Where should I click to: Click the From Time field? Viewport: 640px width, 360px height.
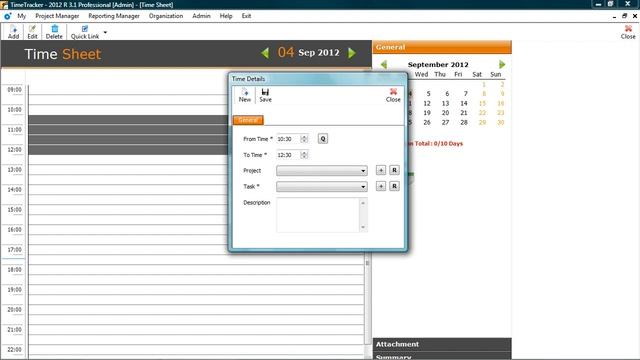tap(288, 139)
